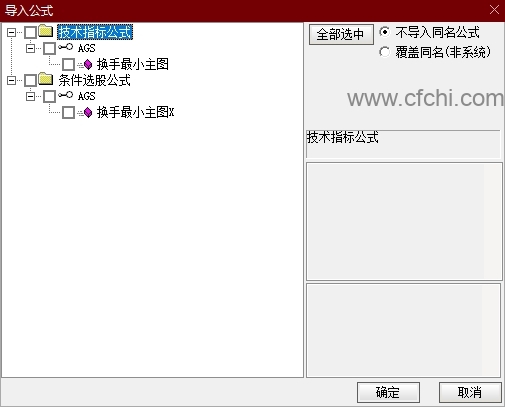Image resolution: width=505 pixels, height=407 pixels.
Task: Select the 换手最小主图X tree item label
Action: (135, 113)
